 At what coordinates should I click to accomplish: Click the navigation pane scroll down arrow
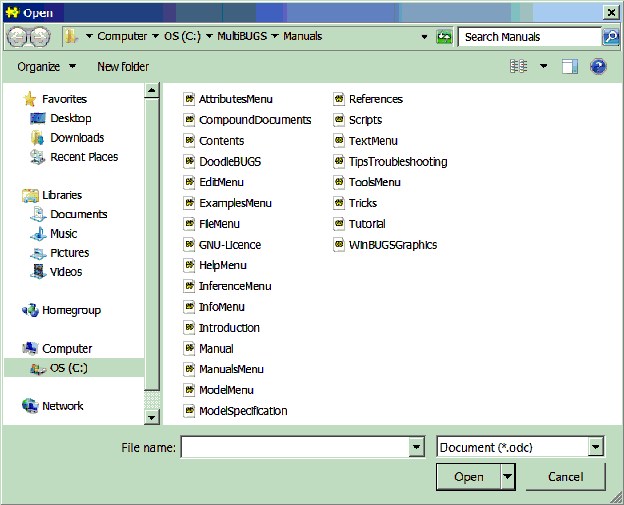151,417
